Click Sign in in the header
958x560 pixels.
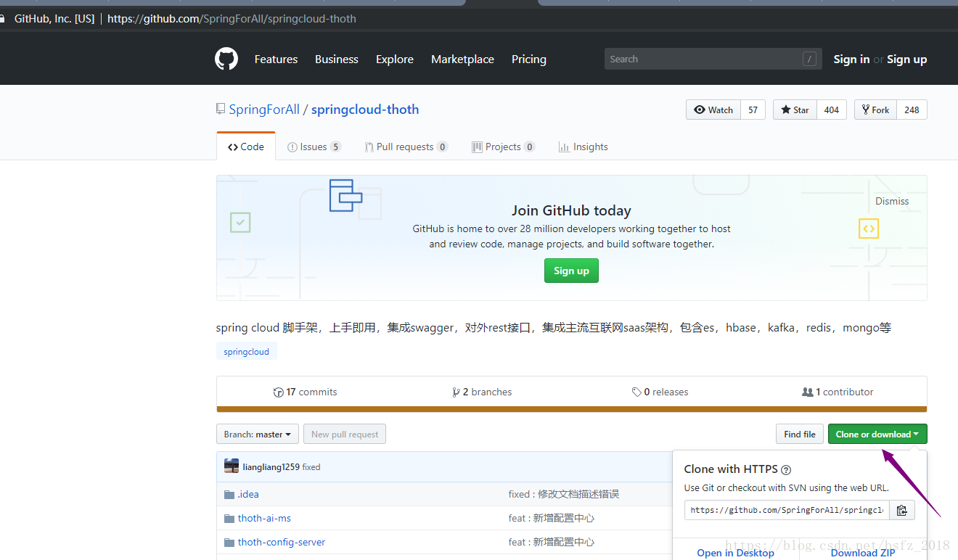pyautogui.click(x=851, y=59)
